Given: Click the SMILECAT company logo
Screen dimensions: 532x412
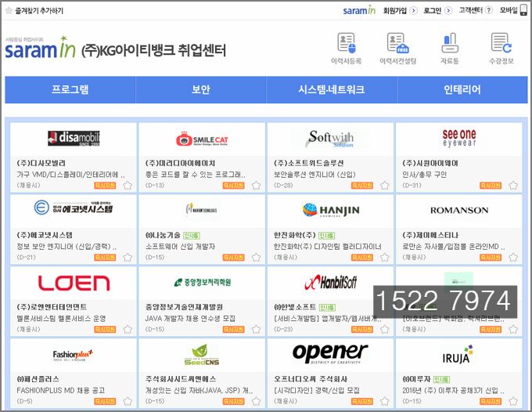Looking at the screenshot, I should coord(202,139).
